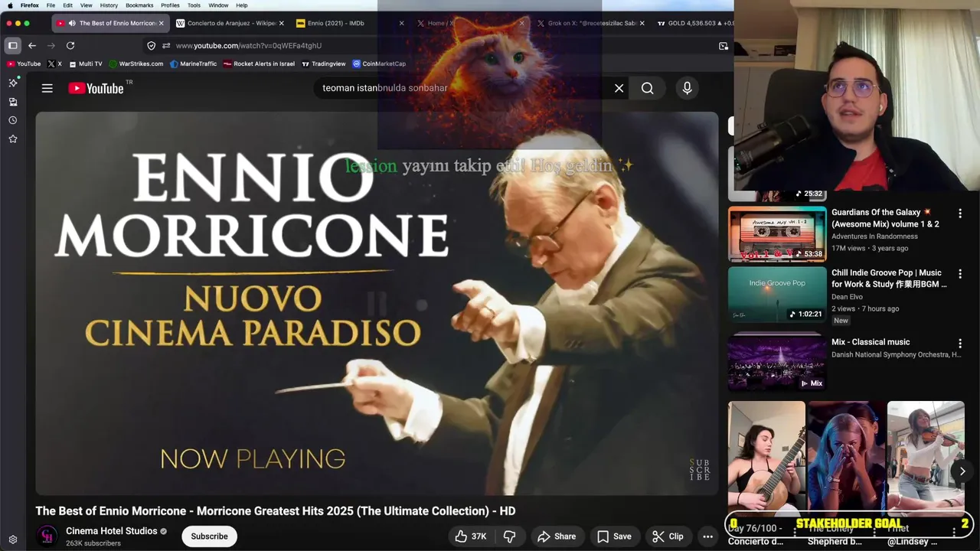
Task: Open the Guardians of the Galaxy mix thumbnail
Action: click(777, 234)
